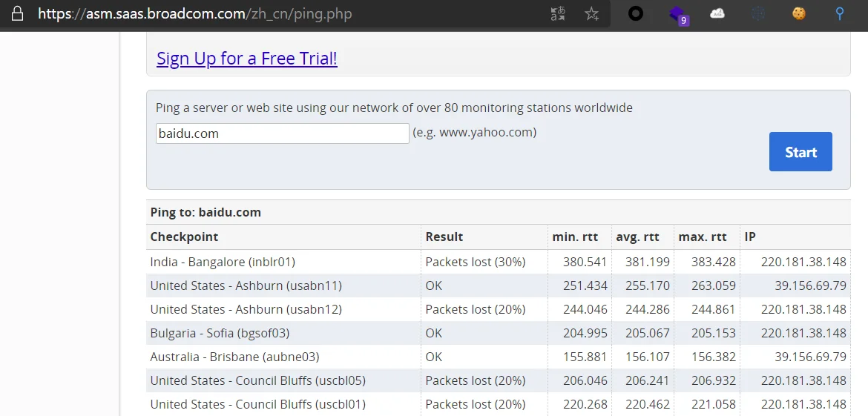Viewport: 868px width, 416px height.
Task: Click min rtt value 220.268
Action: tap(585, 405)
